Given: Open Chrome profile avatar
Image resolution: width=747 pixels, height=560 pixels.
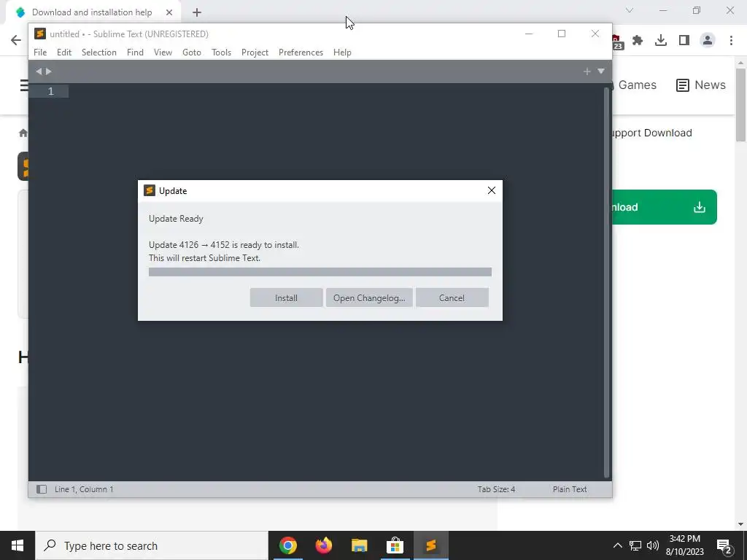Looking at the screenshot, I should tap(708, 41).
